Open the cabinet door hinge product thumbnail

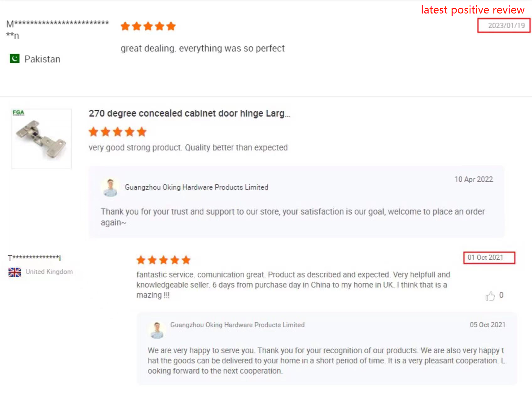pyautogui.click(x=42, y=139)
